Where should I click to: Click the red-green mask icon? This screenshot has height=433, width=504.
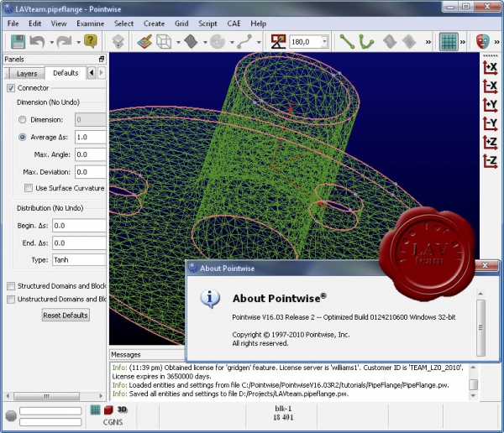pyautogui.click(x=482, y=42)
